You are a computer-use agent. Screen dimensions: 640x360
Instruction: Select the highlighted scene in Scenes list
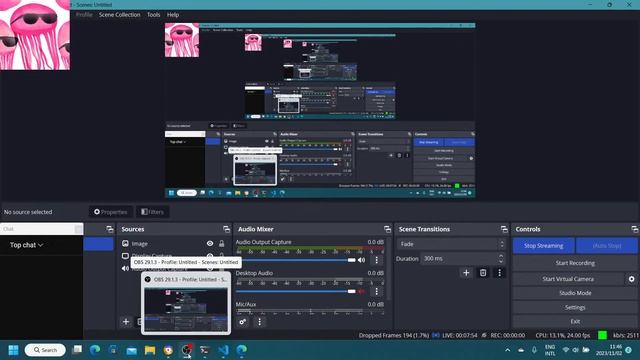tap(98, 244)
